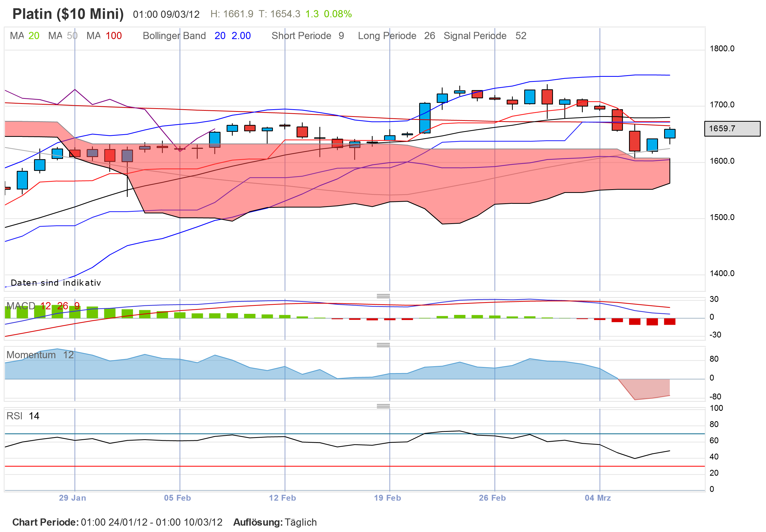Edit the Short Periode value 9
Viewport: 766px width, 532px height.
341,36
